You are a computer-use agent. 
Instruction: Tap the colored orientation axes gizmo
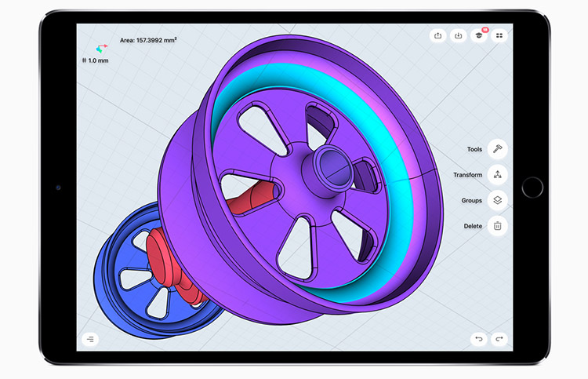tap(100, 46)
